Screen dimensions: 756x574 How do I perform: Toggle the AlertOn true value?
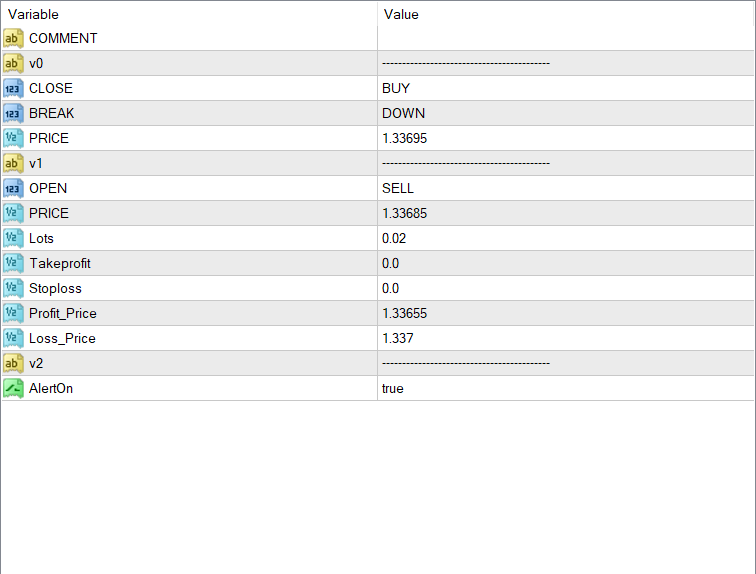393,388
